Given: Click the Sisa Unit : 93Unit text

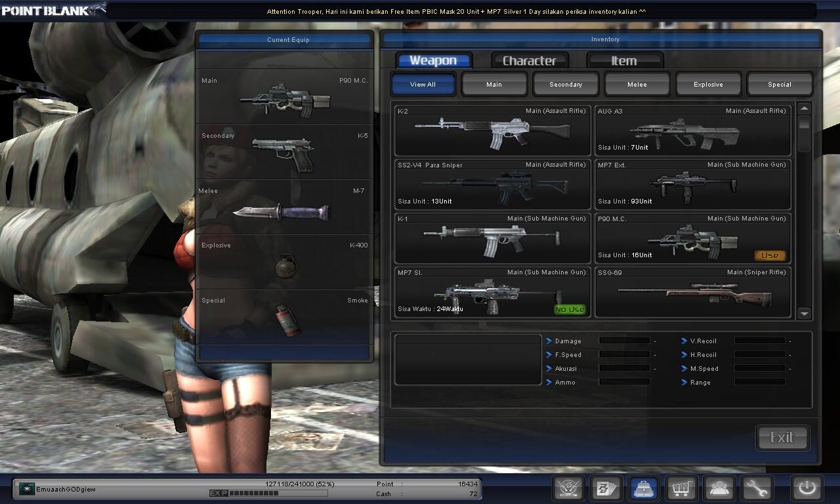Looking at the screenshot, I should coord(625,201).
